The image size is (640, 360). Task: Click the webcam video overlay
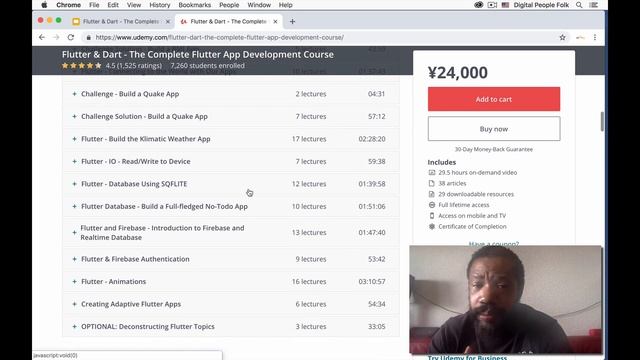[x=506, y=299]
